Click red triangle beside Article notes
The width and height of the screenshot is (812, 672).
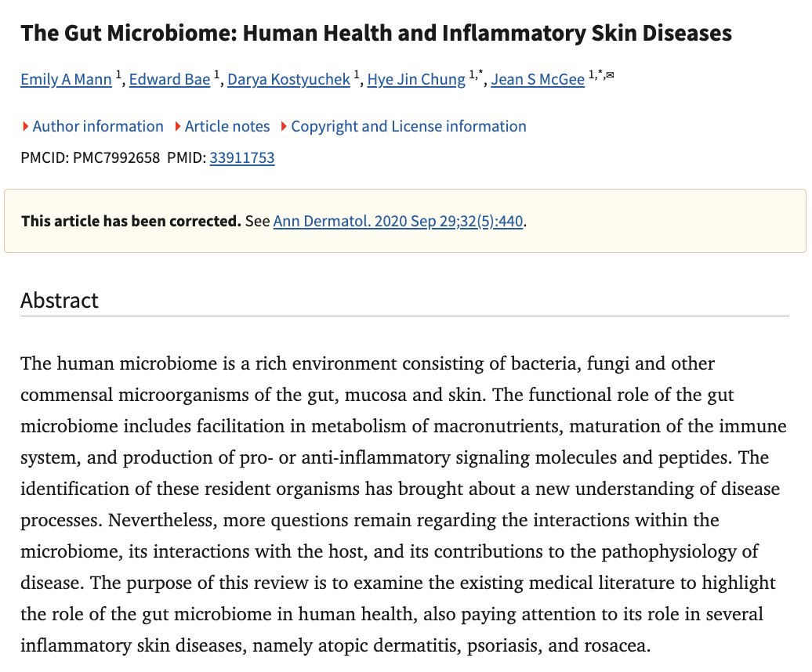click(x=178, y=126)
